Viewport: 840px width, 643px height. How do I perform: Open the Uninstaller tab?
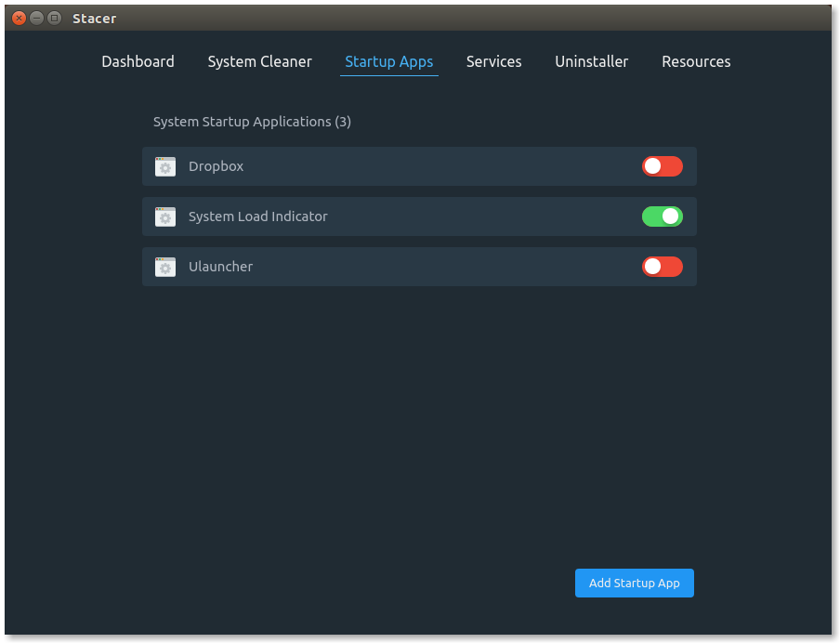[x=591, y=61]
